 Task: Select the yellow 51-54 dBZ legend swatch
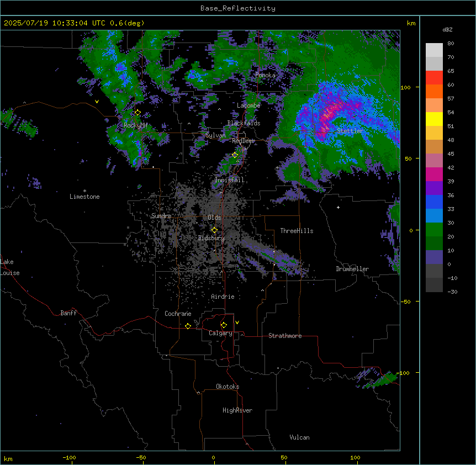(434, 119)
